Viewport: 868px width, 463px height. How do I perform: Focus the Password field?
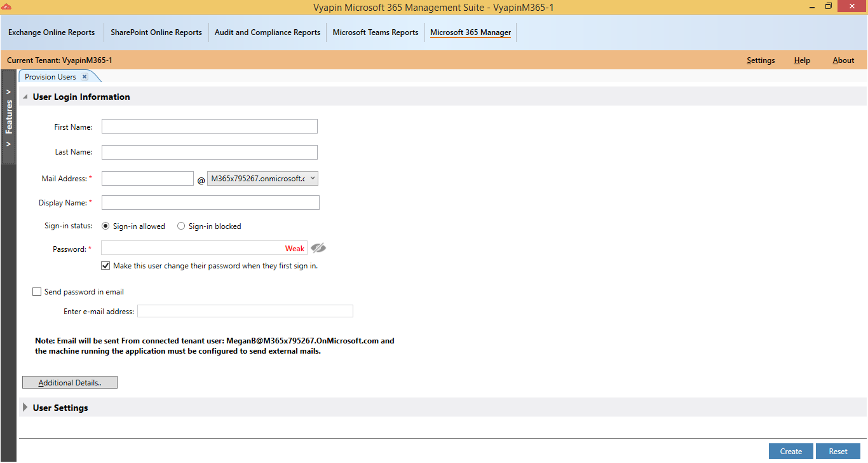[x=204, y=248]
